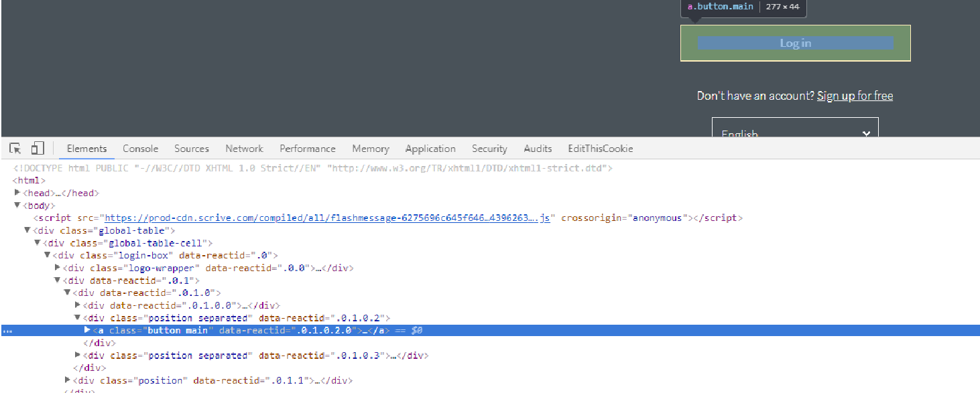Select the DOCTYPE declaration line
Viewport: 980px width, 393px height.
tap(312, 168)
